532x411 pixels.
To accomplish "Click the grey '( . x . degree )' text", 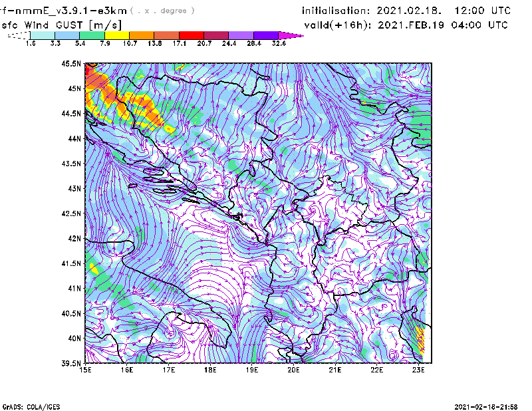I will tap(162, 11).
